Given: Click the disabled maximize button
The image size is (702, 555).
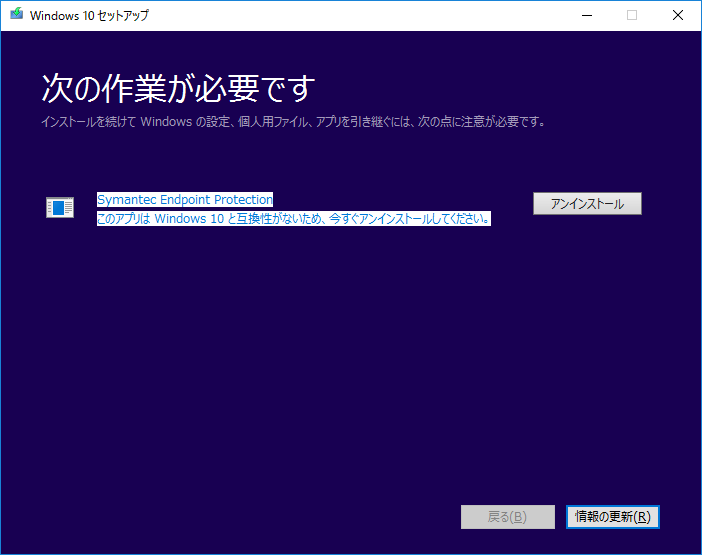Looking at the screenshot, I should pos(632,15).
